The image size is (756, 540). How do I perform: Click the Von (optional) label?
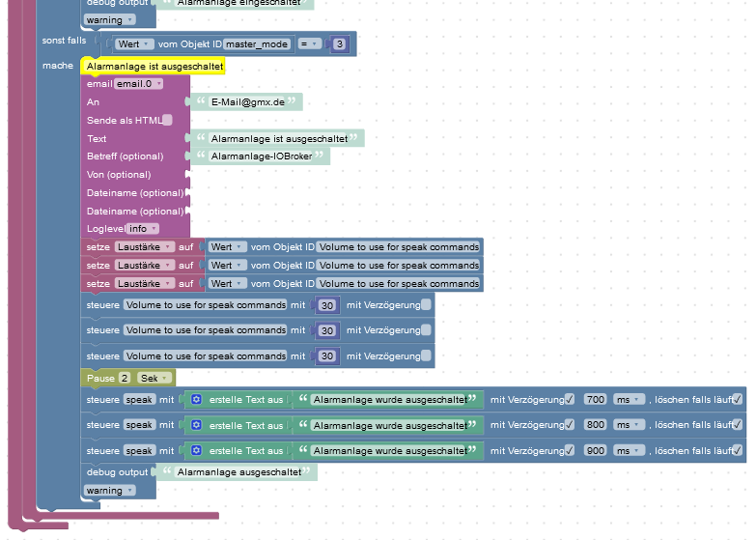coord(119,175)
